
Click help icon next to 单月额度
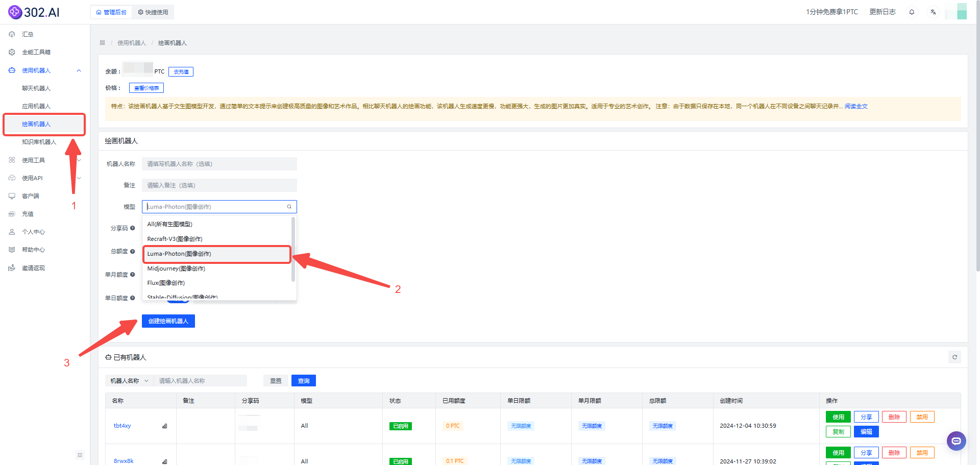[133, 275]
